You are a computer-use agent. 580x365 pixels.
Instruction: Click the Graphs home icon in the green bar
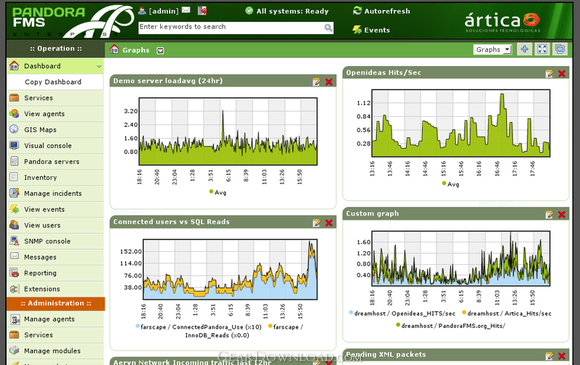pyautogui.click(x=114, y=50)
